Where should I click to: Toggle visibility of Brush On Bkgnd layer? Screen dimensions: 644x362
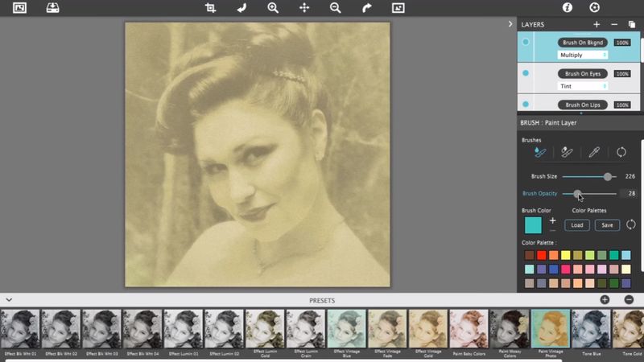click(526, 42)
